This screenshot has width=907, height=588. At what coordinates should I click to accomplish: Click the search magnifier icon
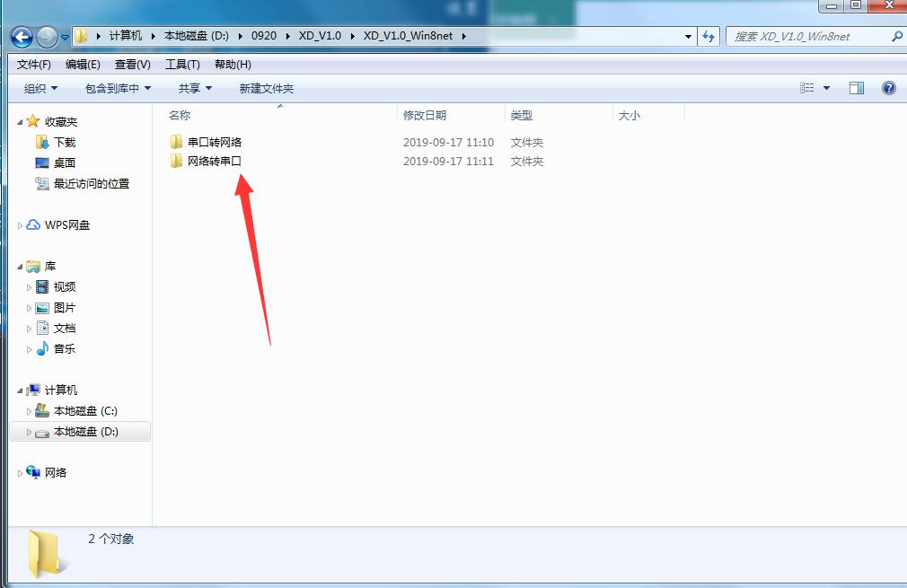[x=896, y=37]
